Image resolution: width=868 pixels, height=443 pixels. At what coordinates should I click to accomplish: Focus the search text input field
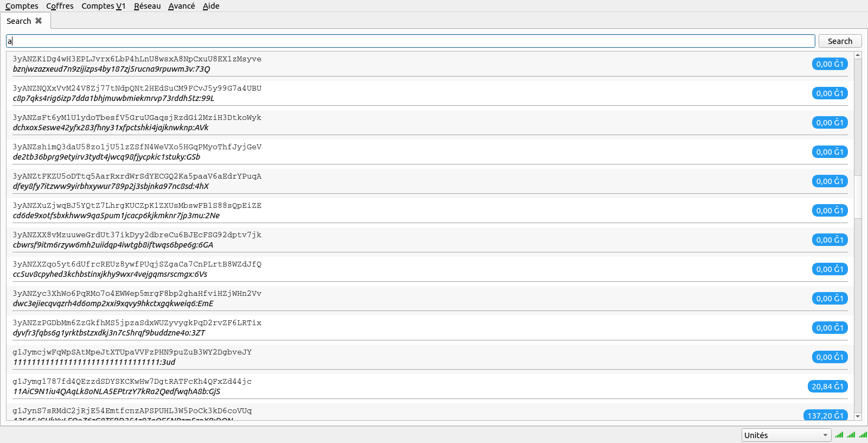(x=410, y=41)
